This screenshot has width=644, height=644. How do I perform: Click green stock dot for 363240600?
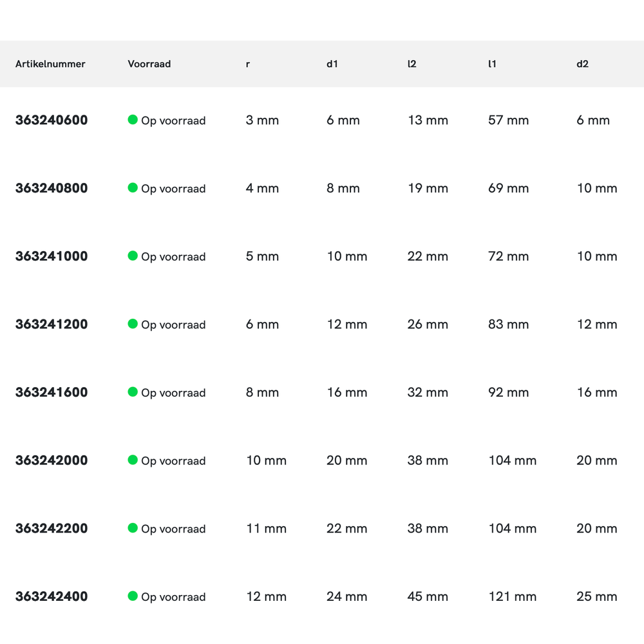pos(133,120)
